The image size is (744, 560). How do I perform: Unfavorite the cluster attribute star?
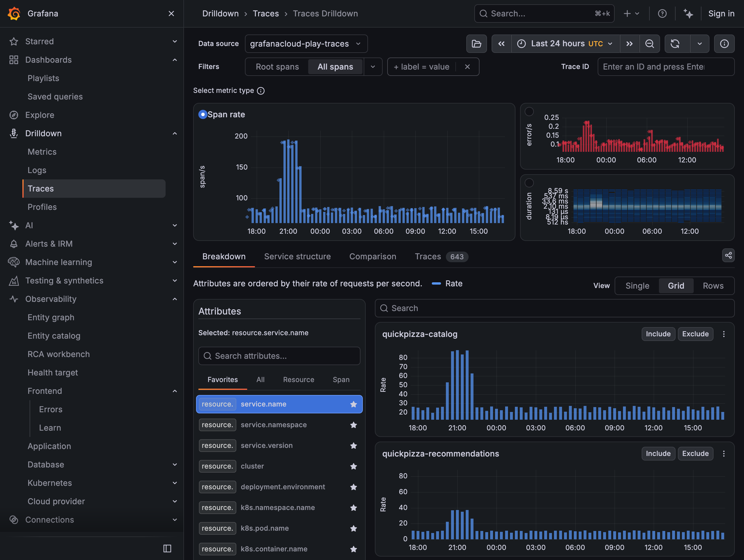click(354, 467)
